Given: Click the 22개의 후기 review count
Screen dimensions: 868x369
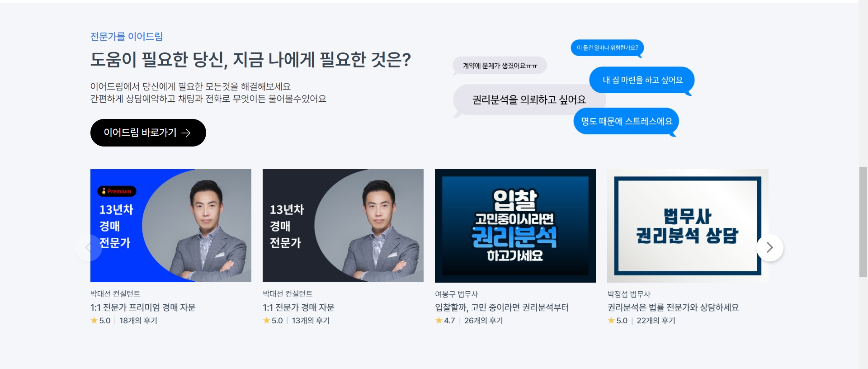Looking at the screenshot, I should (x=656, y=321).
